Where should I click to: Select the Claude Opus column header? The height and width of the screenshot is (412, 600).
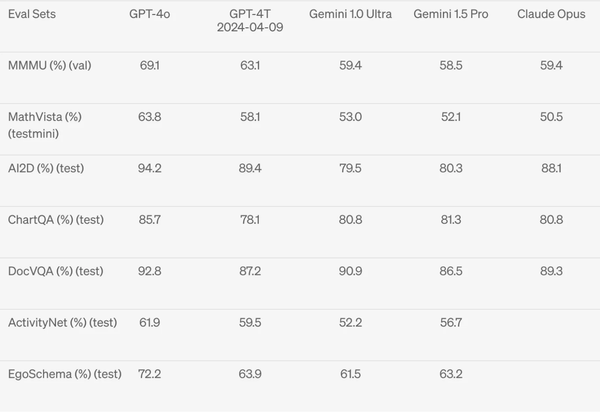[551, 15]
